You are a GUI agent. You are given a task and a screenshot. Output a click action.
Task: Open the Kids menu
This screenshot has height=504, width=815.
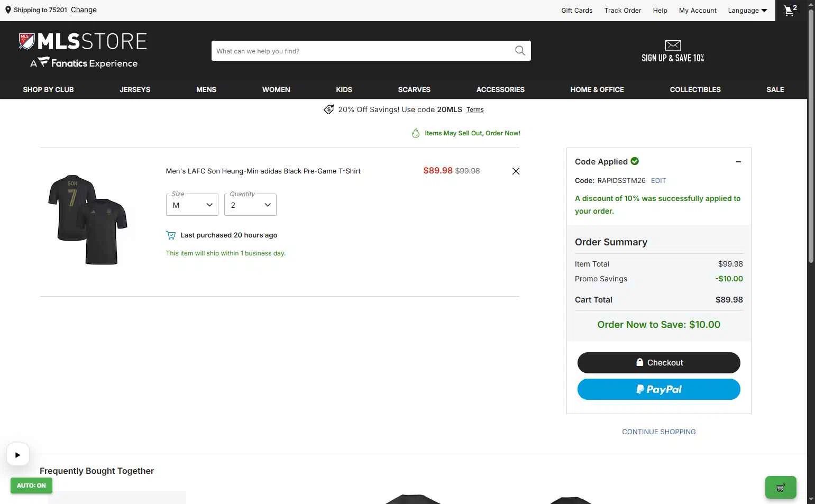click(x=344, y=89)
